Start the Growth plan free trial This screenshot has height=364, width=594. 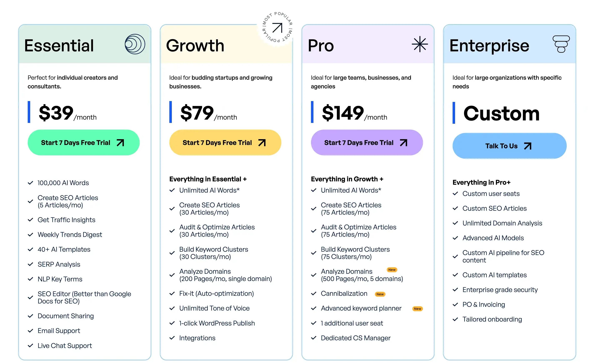pyautogui.click(x=225, y=143)
